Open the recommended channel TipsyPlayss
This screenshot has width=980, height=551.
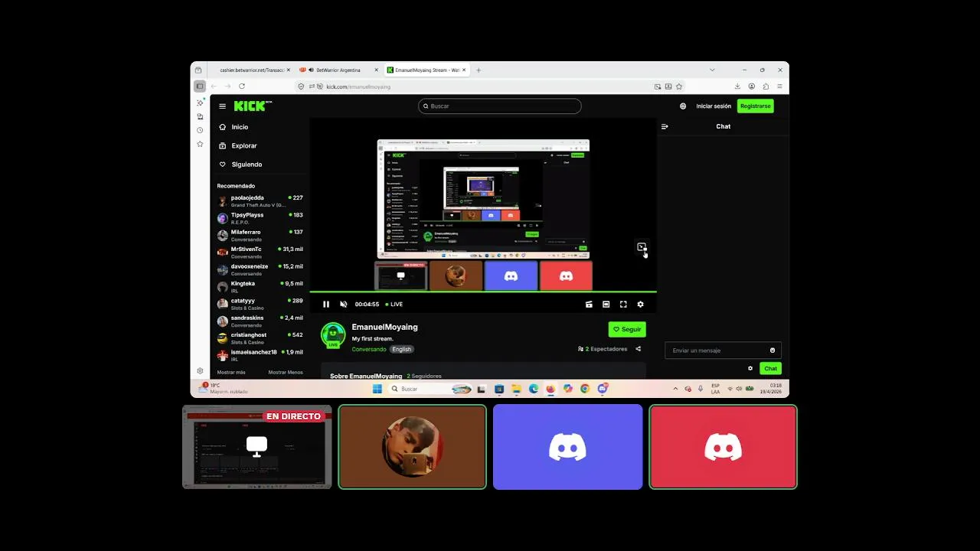tap(260, 218)
